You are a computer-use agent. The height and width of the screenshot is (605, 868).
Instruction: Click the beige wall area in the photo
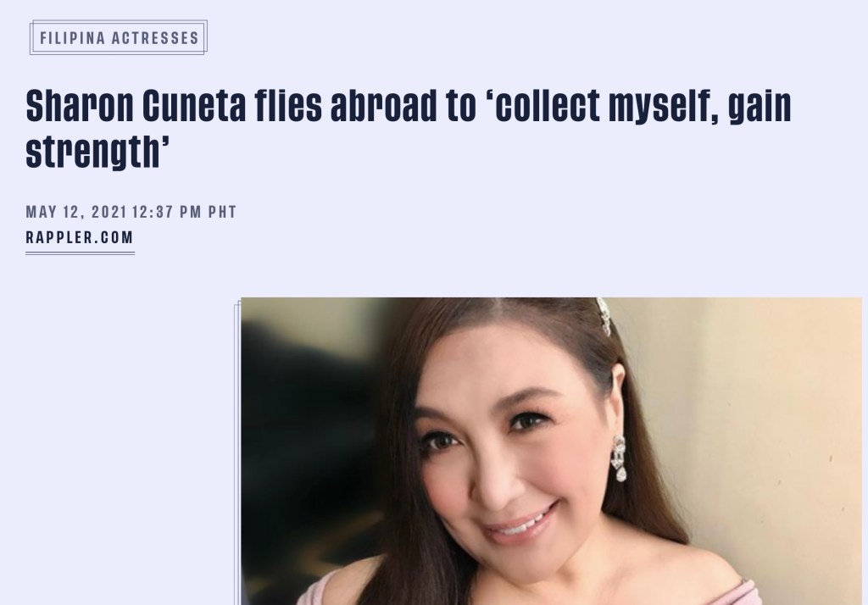pos(775,415)
